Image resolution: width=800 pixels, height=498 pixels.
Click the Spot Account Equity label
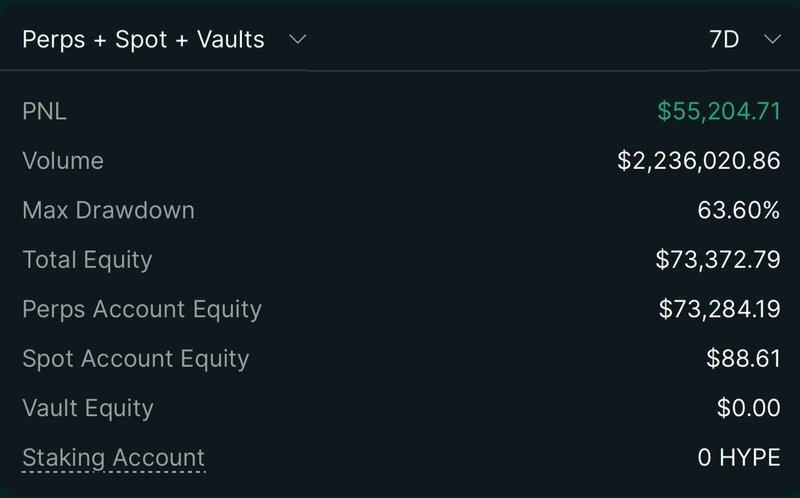135,359
